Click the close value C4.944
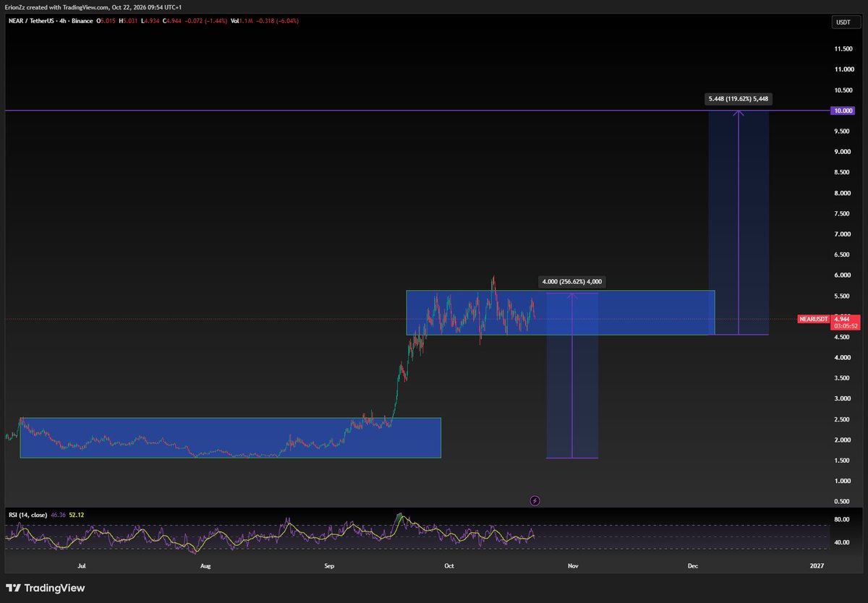Screen dimensions: 868x603 click(172, 21)
